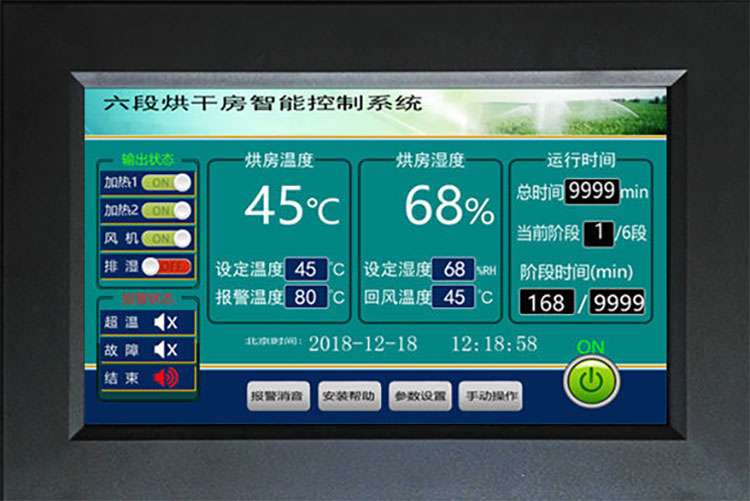This screenshot has width=750, height=501.
Task: Switch off the 风机 fan toggle
Action: [x=166, y=239]
